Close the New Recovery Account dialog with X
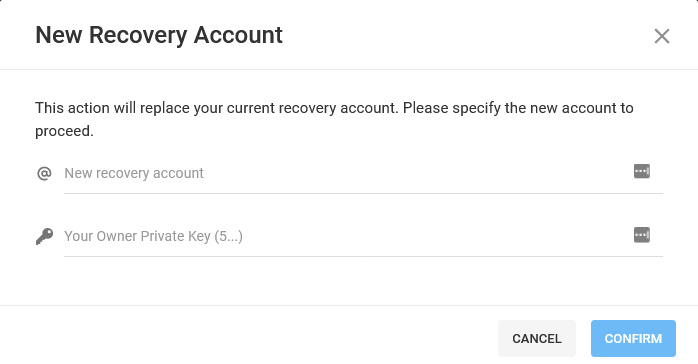This screenshot has width=698, height=364. pos(661,36)
